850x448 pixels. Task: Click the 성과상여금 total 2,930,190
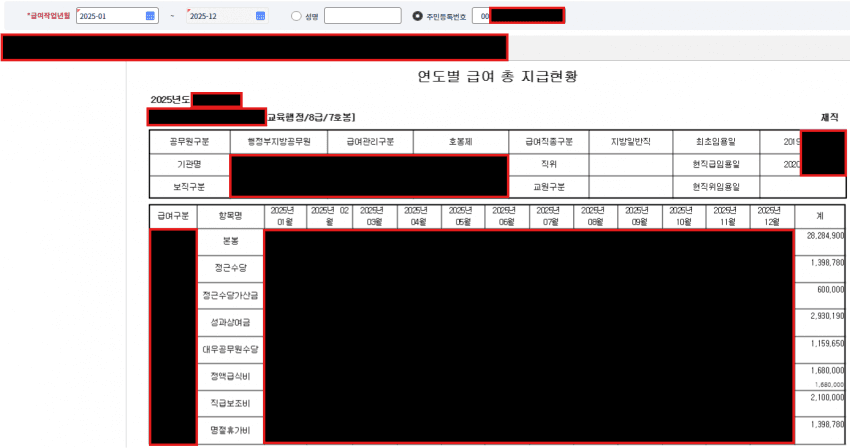point(827,316)
